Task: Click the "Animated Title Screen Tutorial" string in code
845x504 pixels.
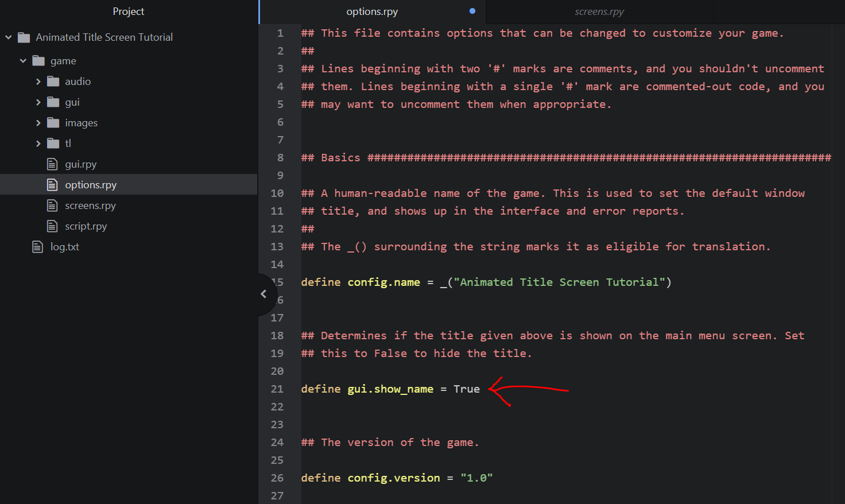Action: pyautogui.click(x=559, y=282)
